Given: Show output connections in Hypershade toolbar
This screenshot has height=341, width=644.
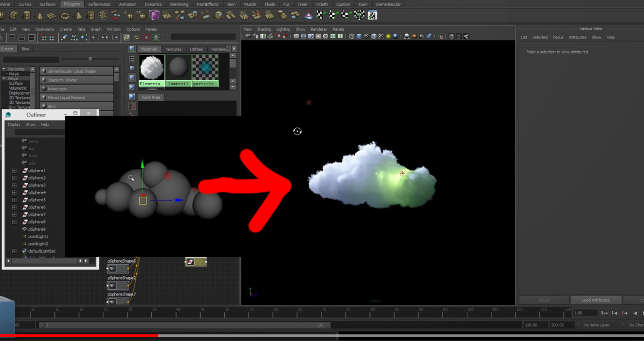Looking at the screenshot, I should [x=115, y=38].
